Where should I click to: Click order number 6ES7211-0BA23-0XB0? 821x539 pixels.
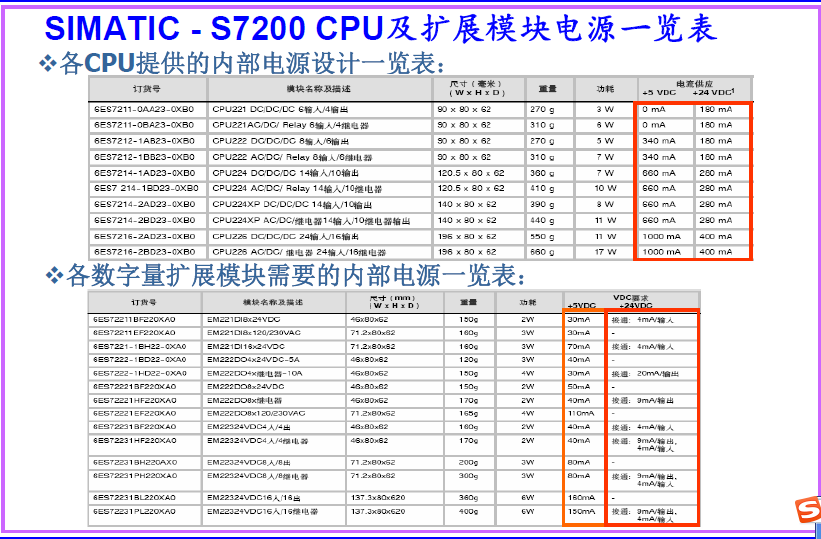144,125
